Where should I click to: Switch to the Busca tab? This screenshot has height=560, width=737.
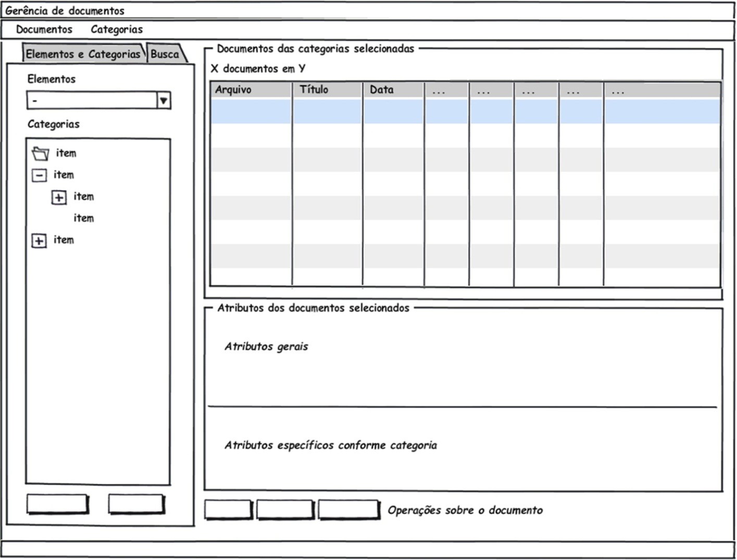[166, 54]
